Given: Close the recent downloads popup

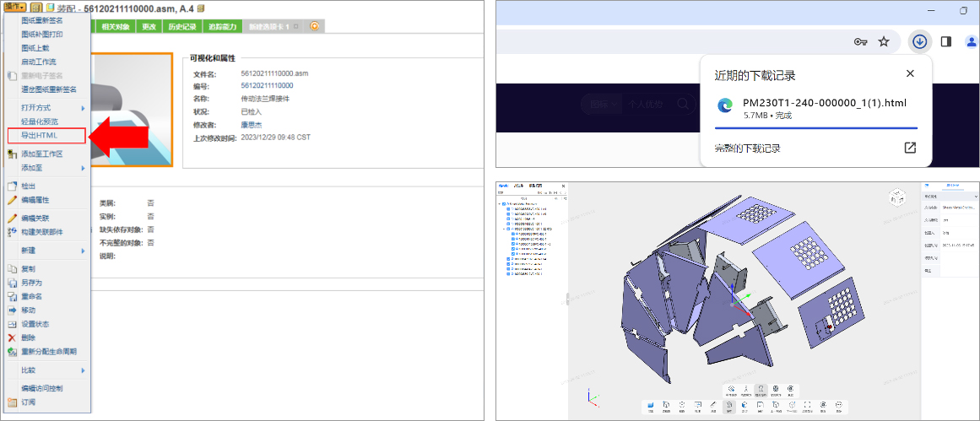Looking at the screenshot, I should [x=909, y=74].
